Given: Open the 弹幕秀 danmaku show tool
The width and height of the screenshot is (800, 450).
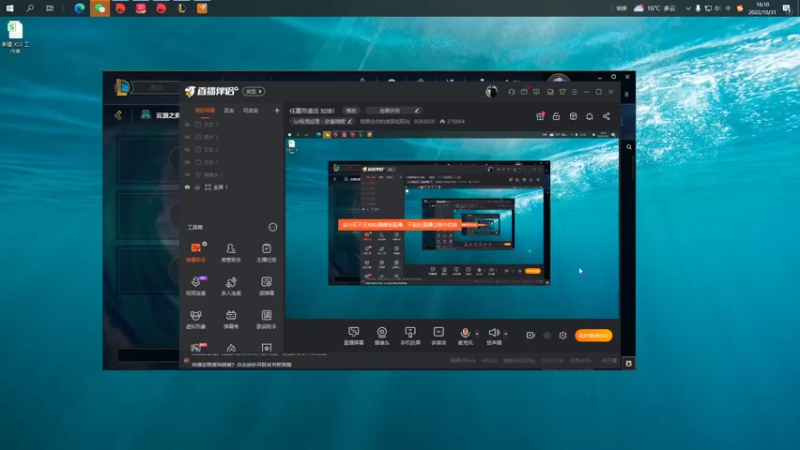Looking at the screenshot, I should (x=231, y=319).
